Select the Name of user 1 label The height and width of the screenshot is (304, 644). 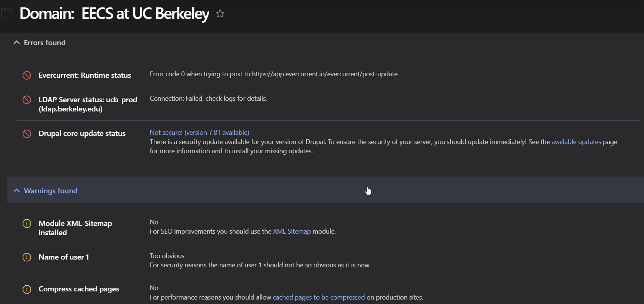pyautogui.click(x=64, y=257)
